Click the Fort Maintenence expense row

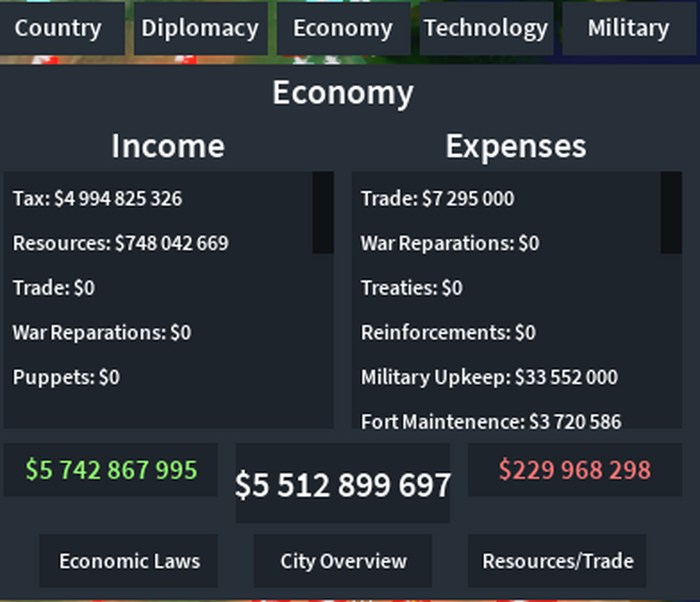490,421
